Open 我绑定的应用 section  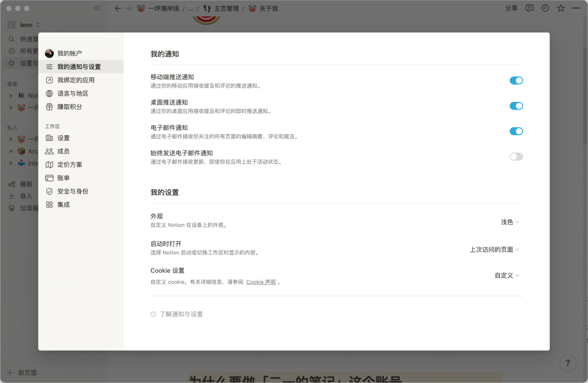coord(81,80)
